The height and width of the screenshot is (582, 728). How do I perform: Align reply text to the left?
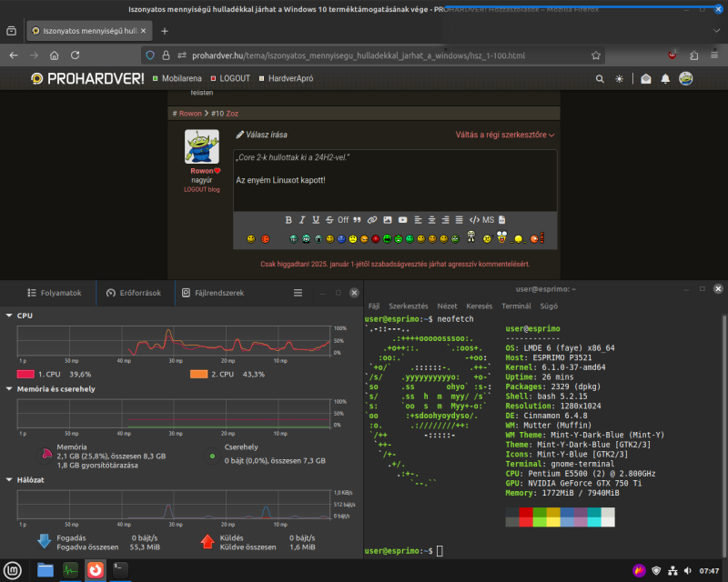click(418, 220)
